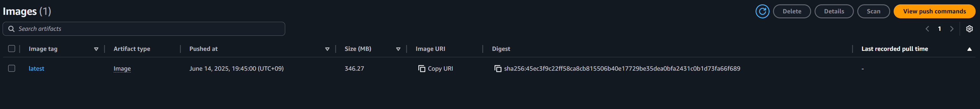
Task: Sort by Image tag column arrow
Action: 96,49
